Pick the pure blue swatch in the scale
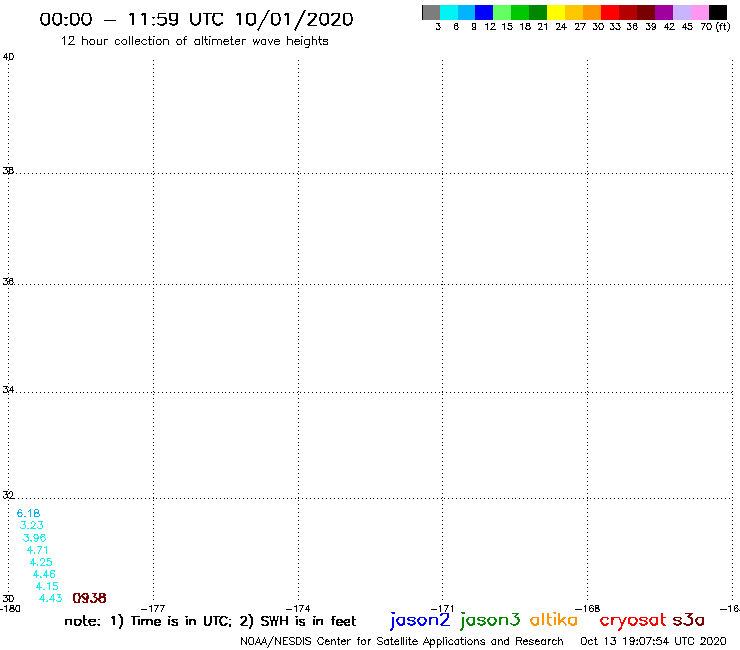The width and height of the screenshot is (740, 650). click(484, 13)
